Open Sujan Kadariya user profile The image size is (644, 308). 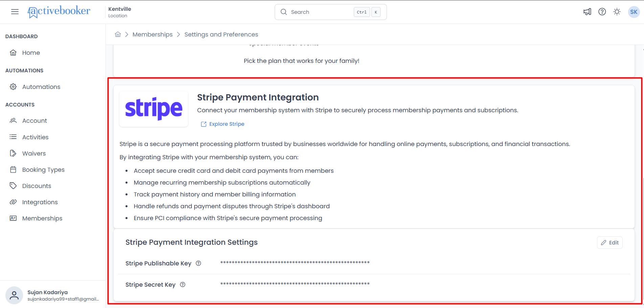coord(53,295)
